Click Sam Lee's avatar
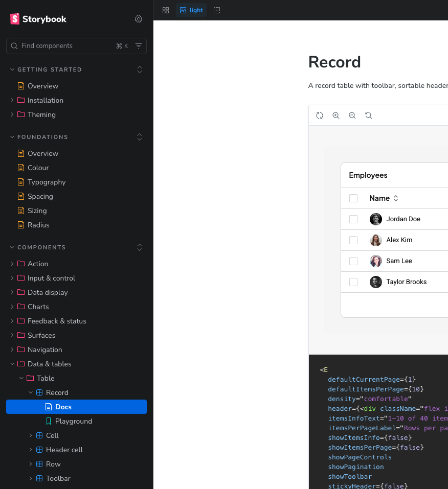 pos(376,261)
